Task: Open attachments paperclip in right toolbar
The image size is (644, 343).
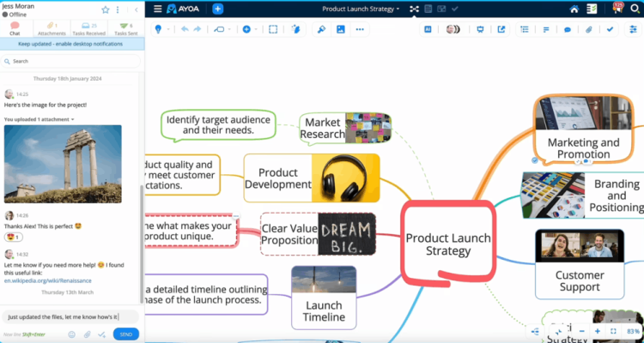Action: (x=589, y=29)
